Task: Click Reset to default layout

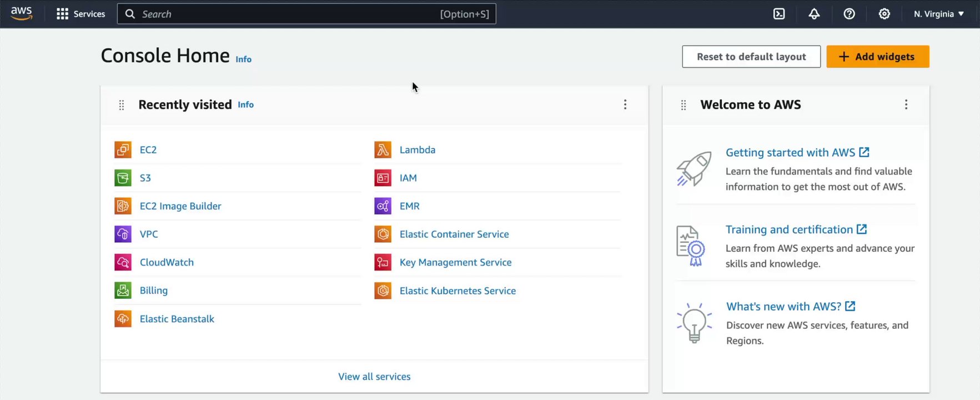Action: click(x=751, y=57)
